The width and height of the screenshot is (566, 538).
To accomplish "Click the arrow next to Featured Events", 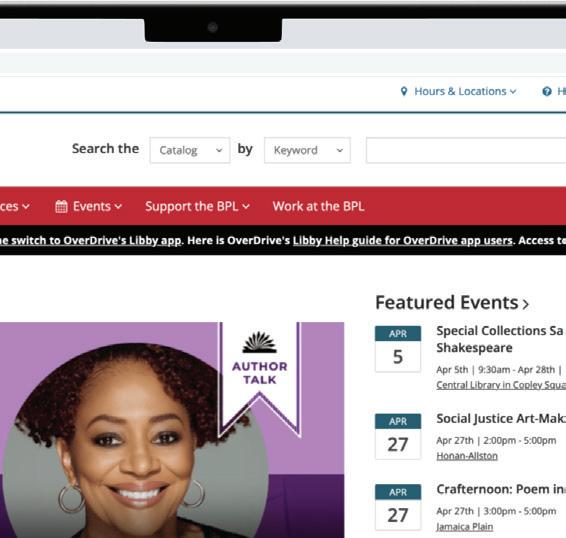I will coord(526,304).
